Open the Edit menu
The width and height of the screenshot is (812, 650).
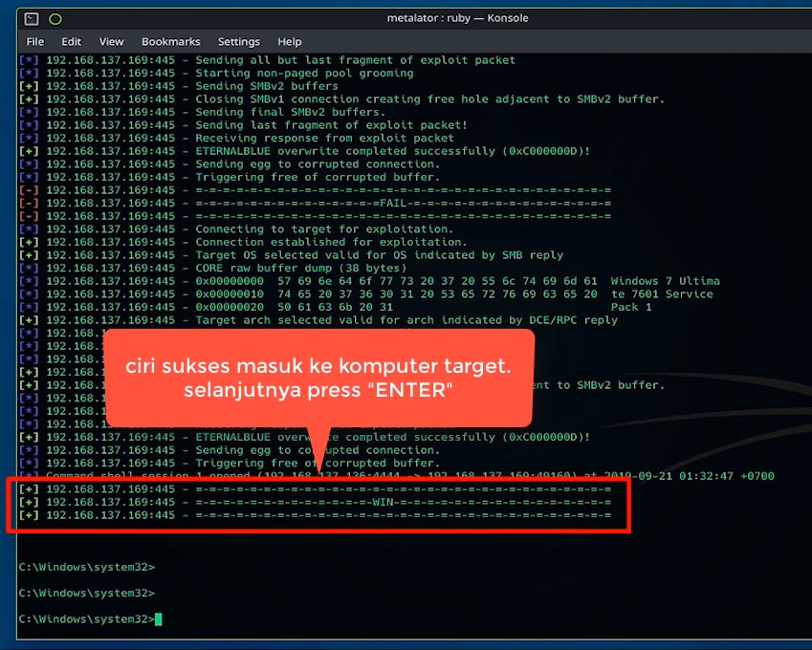[72, 42]
